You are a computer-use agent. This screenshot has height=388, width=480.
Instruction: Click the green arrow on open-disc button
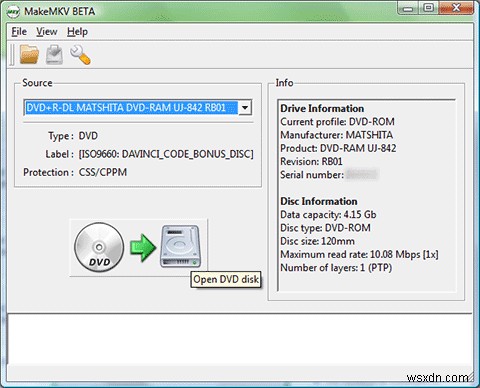(143, 247)
